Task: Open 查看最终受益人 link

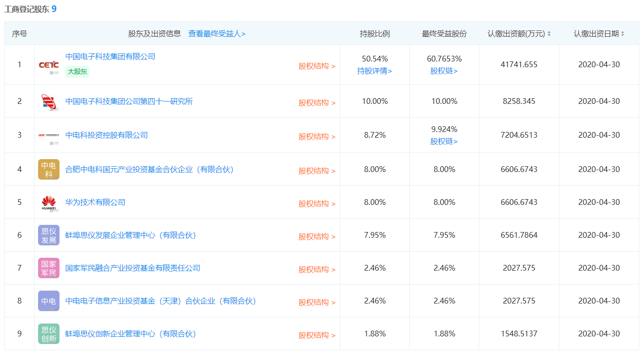Action: click(217, 34)
